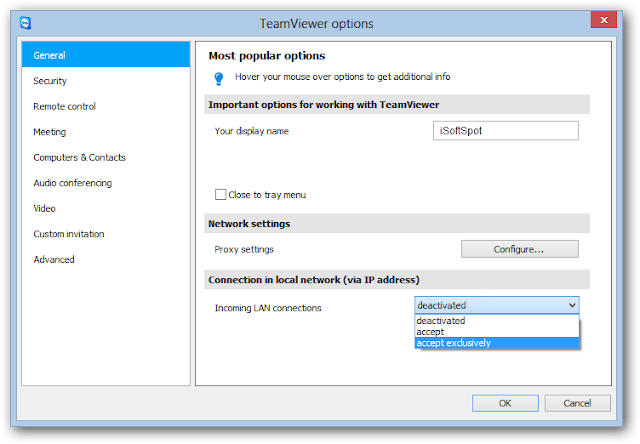The image size is (640, 444).
Task: Click the 'Your display name' label
Action: click(252, 131)
